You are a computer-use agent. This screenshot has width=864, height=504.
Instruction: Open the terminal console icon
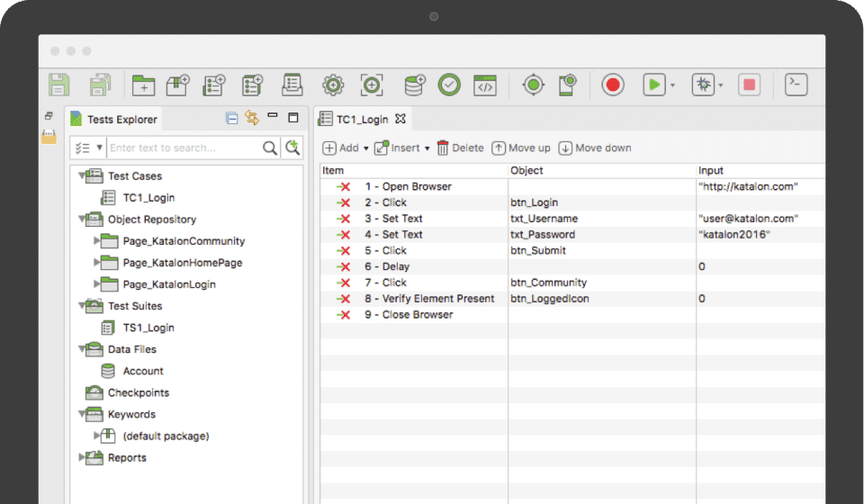[x=796, y=85]
